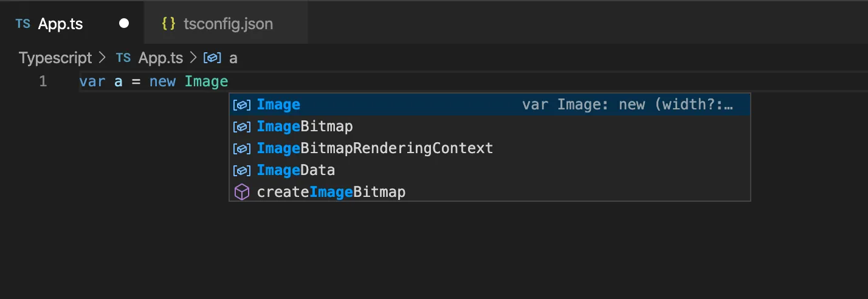Click the TS file icon on the App.ts tab
The width and height of the screenshot is (868, 299).
click(22, 24)
